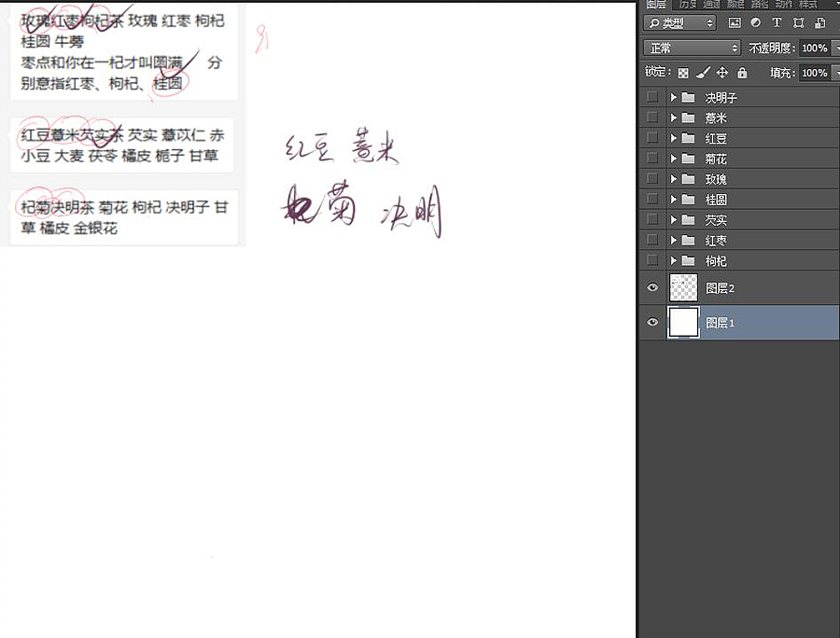Click folder icon of 菊花 group
This screenshot has height=638, width=840.
click(689, 159)
